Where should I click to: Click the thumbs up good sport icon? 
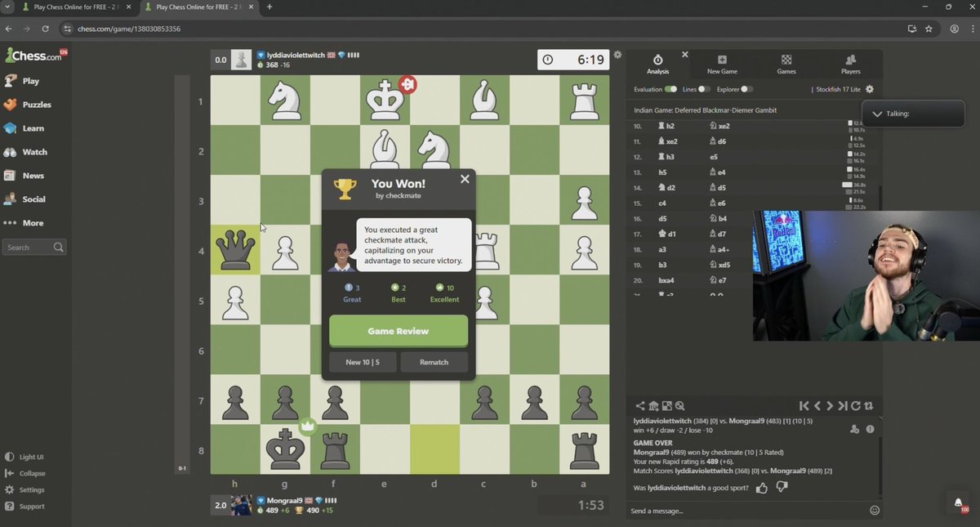(762, 488)
